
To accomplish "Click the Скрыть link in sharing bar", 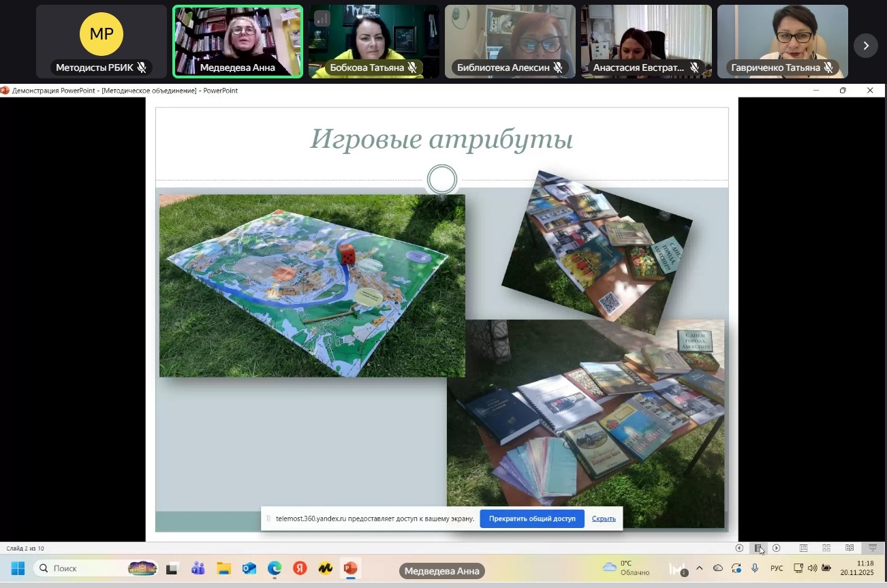I will (604, 519).
